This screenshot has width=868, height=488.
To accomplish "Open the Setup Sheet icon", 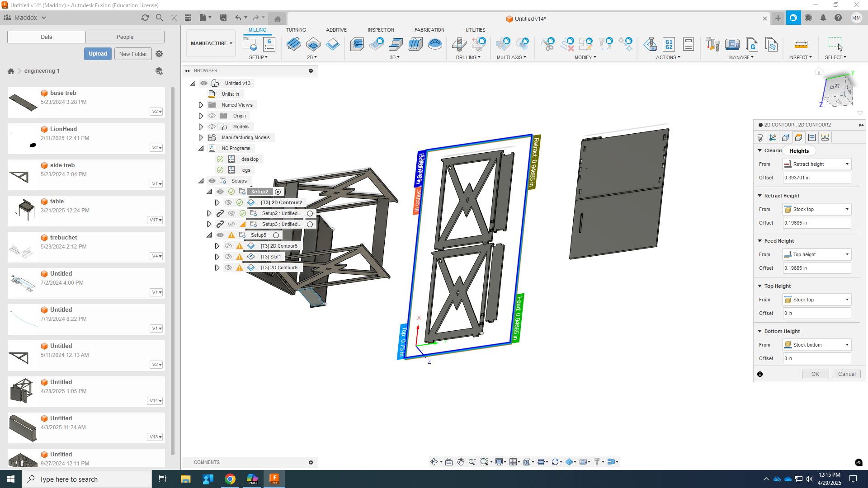I will pyautogui.click(x=689, y=44).
